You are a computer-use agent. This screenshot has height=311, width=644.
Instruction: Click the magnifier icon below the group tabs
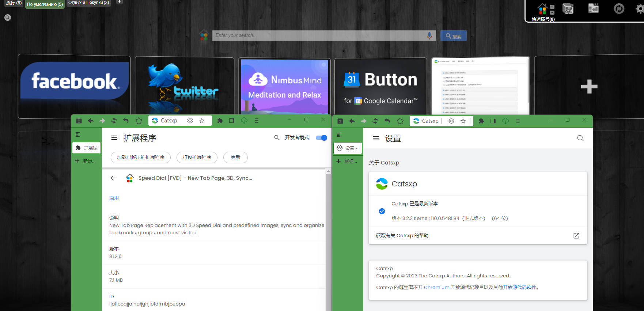[x=8, y=18]
